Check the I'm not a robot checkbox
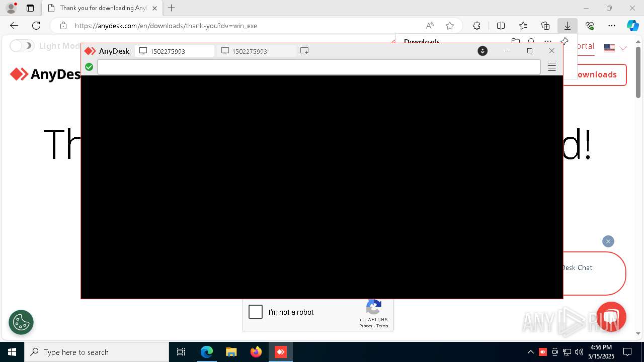The height and width of the screenshot is (362, 644). click(x=256, y=312)
